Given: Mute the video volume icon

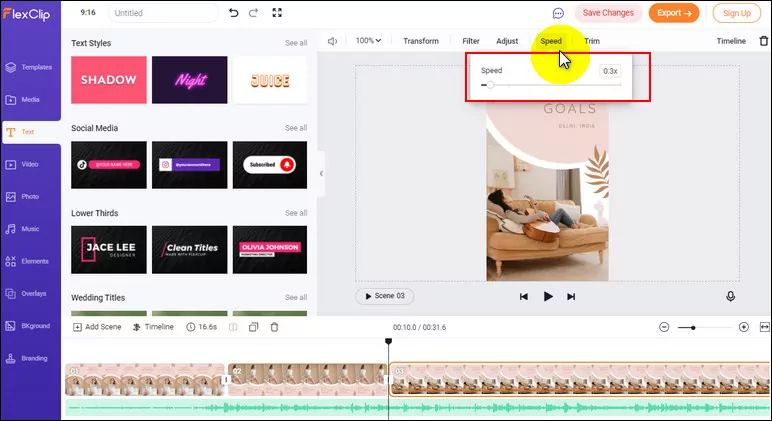Looking at the screenshot, I should click(x=332, y=41).
